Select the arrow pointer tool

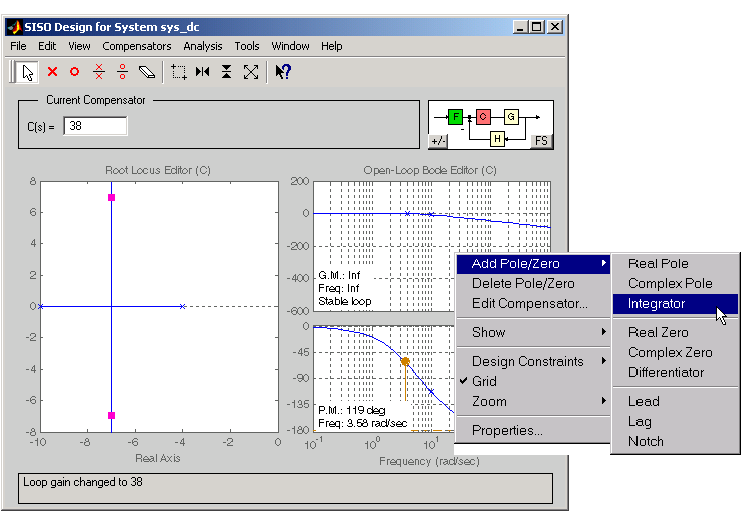point(27,73)
